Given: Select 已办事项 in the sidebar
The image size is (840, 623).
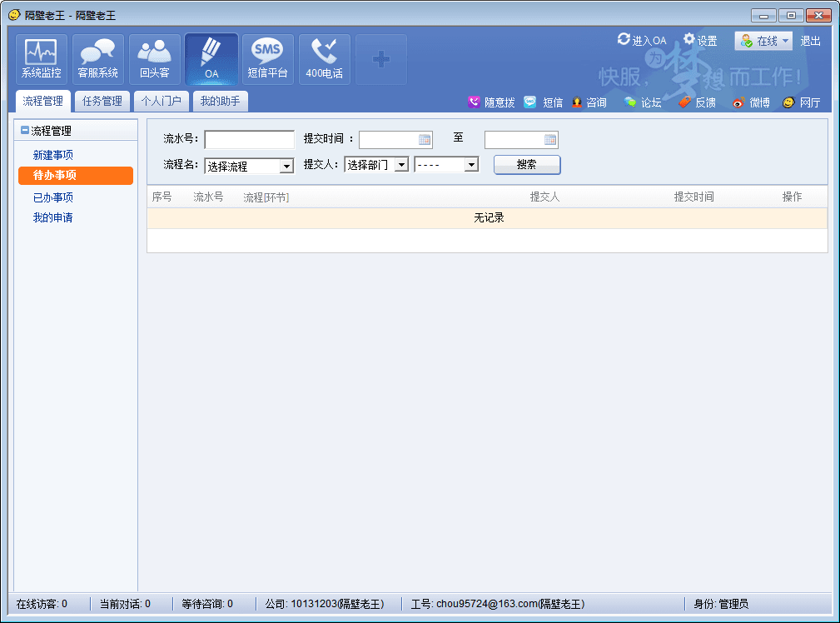Looking at the screenshot, I should [53, 197].
